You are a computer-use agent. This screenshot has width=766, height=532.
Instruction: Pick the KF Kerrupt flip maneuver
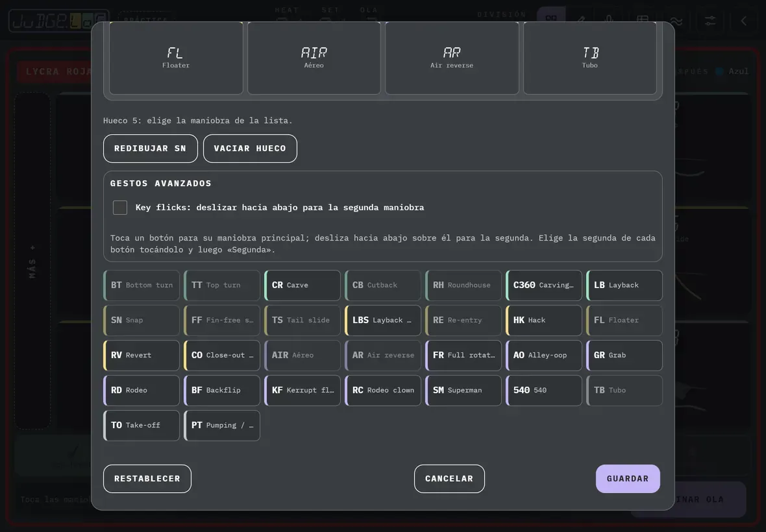303,391
